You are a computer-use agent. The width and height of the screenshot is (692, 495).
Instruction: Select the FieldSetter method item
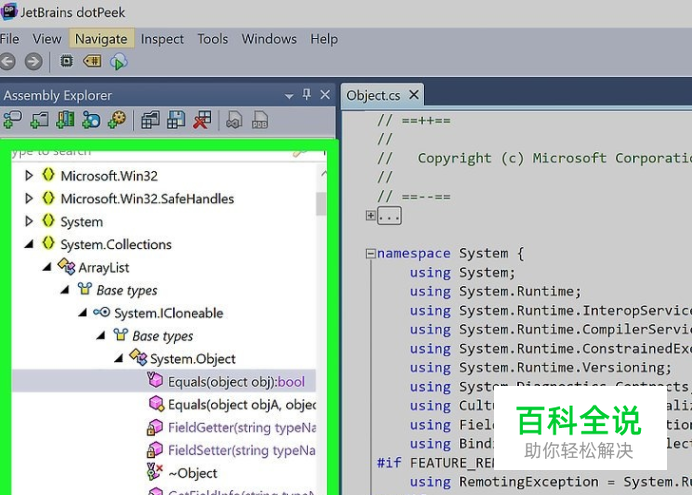coord(241,450)
